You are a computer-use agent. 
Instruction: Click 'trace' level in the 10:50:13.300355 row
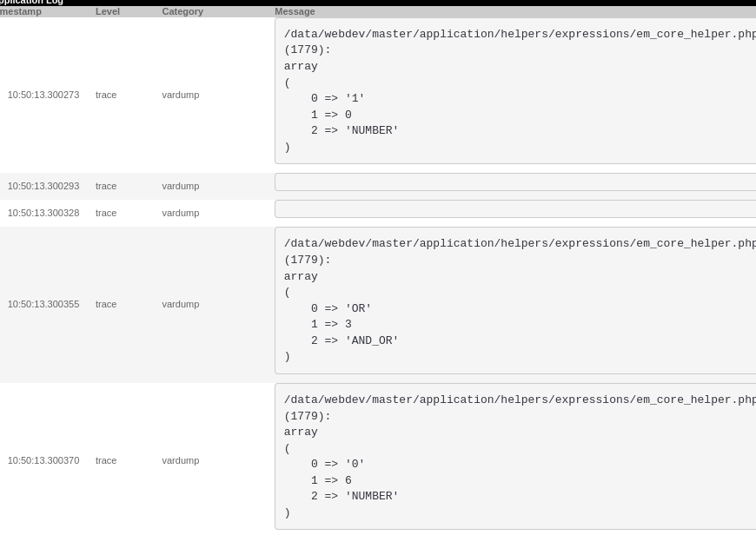coord(106,304)
